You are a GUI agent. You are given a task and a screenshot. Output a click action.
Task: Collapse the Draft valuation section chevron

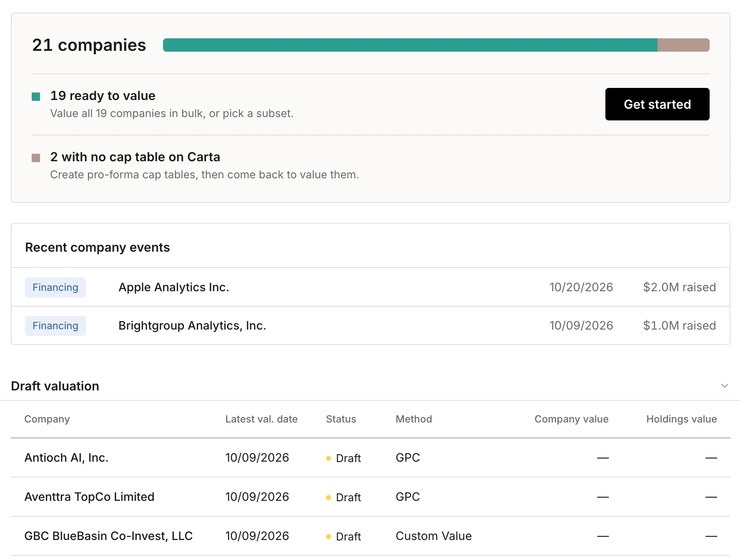pyautogui.click(x=725, y=386)
